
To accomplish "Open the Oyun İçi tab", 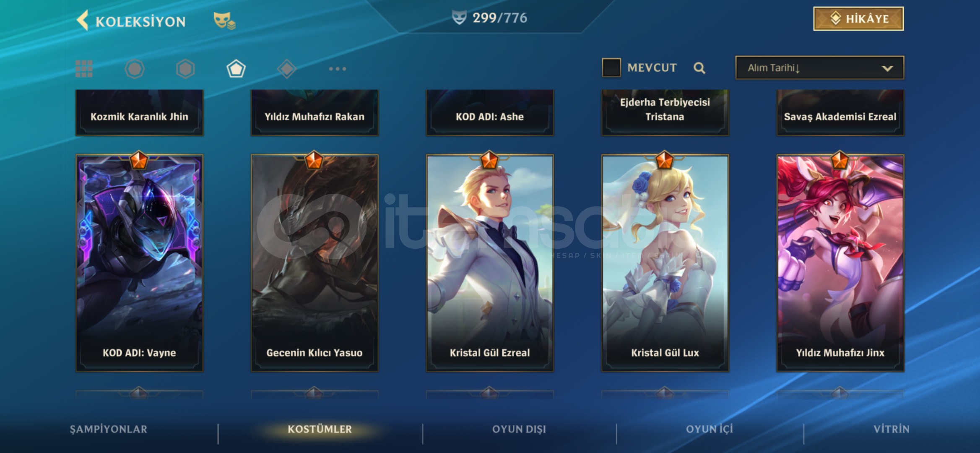I will pyautogui.click(x=710, y=429).
